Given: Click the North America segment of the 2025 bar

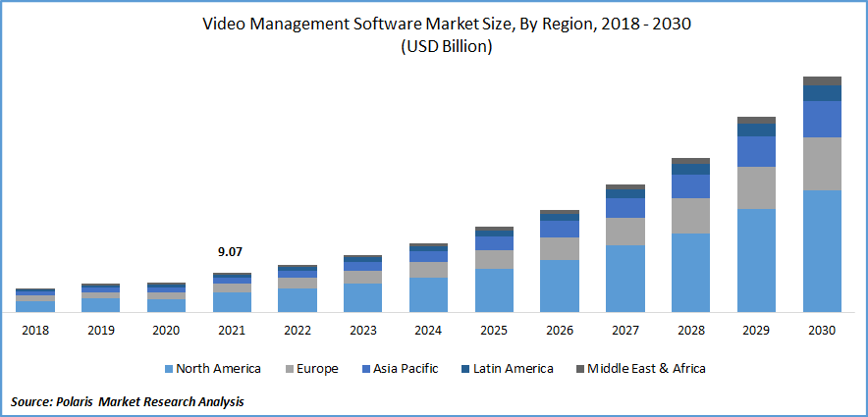Looking at the screenshot, I should click(x=494, y=290).
